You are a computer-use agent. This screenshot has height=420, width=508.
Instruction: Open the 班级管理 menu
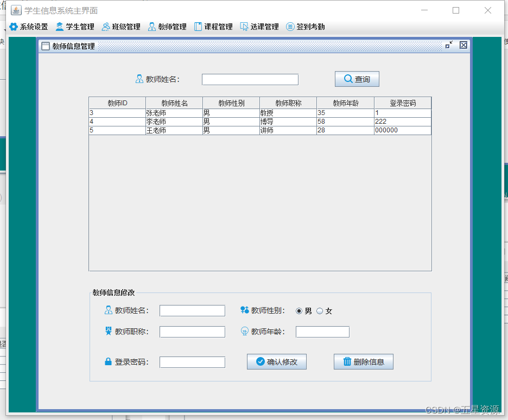pyautogui.click(x=121, y=27)
